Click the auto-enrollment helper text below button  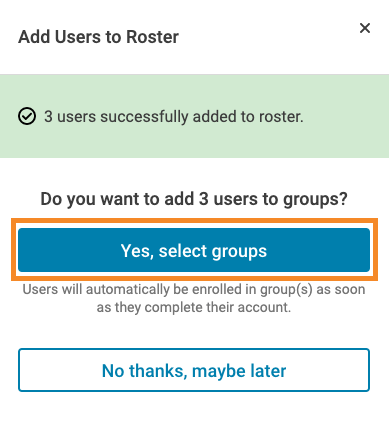[194, 298]
